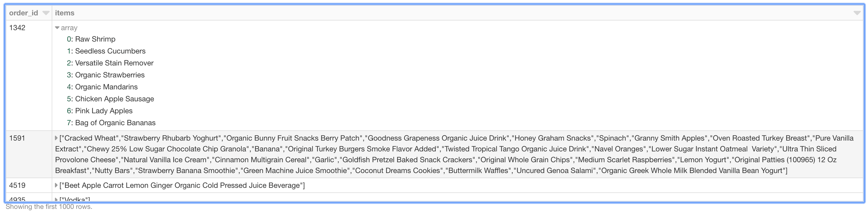
Task: Select array item 7: Bag of Organic Bananas
Action: click(115, 123)
